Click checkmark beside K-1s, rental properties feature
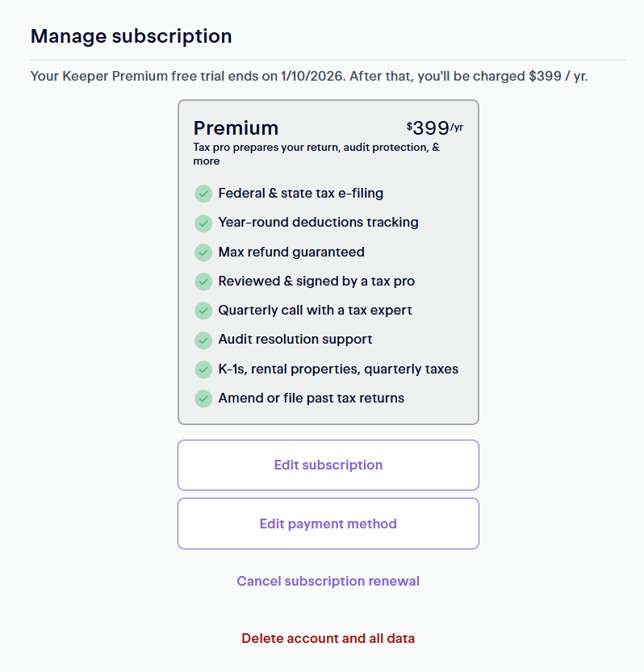This screenshot has width=644, height=672. tap(203, 369)
